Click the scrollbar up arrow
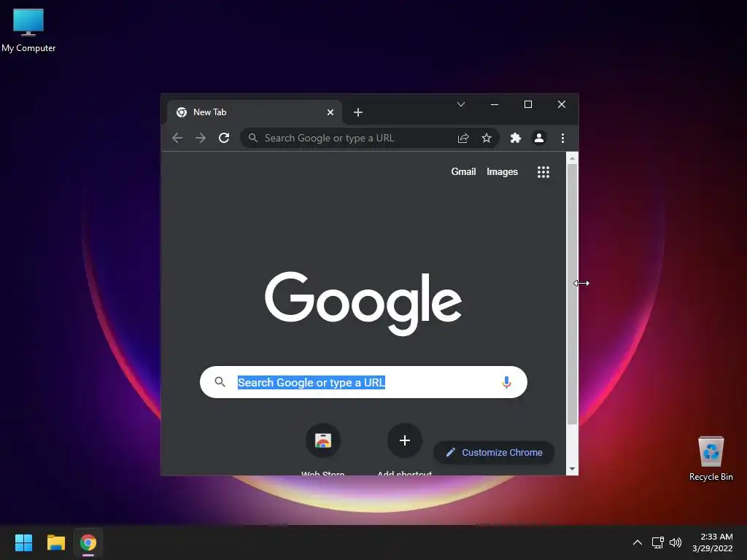 coord(572,157)
